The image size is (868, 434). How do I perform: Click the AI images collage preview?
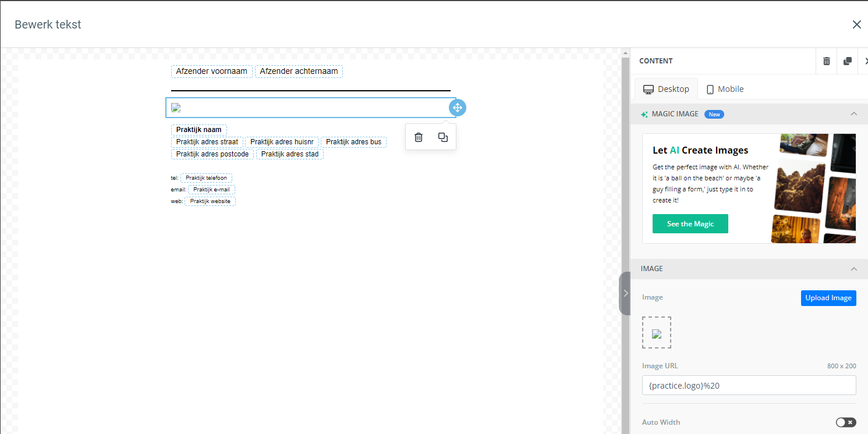(x=814, y=188)
